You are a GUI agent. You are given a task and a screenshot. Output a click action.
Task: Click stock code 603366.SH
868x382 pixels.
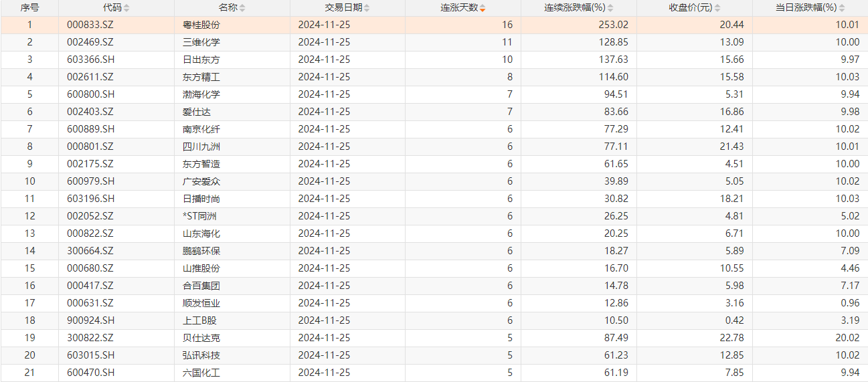tap(91, 60)
